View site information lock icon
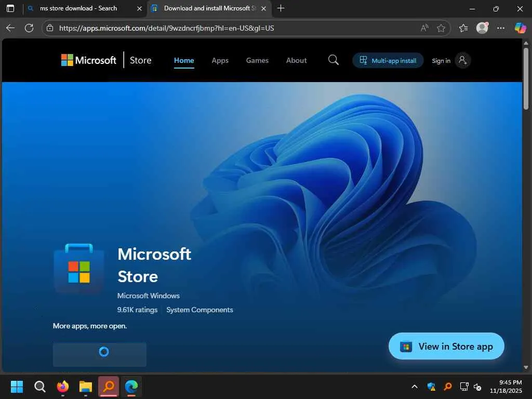Screen dimensions: 532x399 [50, 28]
